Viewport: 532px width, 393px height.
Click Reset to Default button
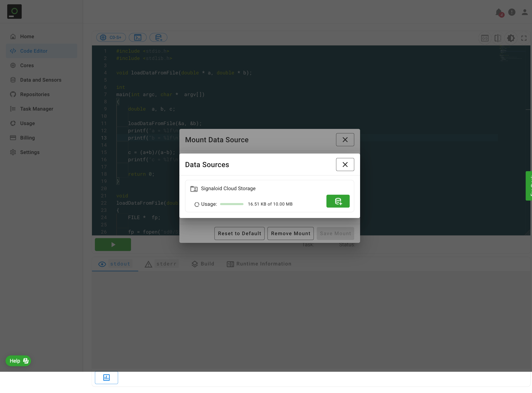239,233
